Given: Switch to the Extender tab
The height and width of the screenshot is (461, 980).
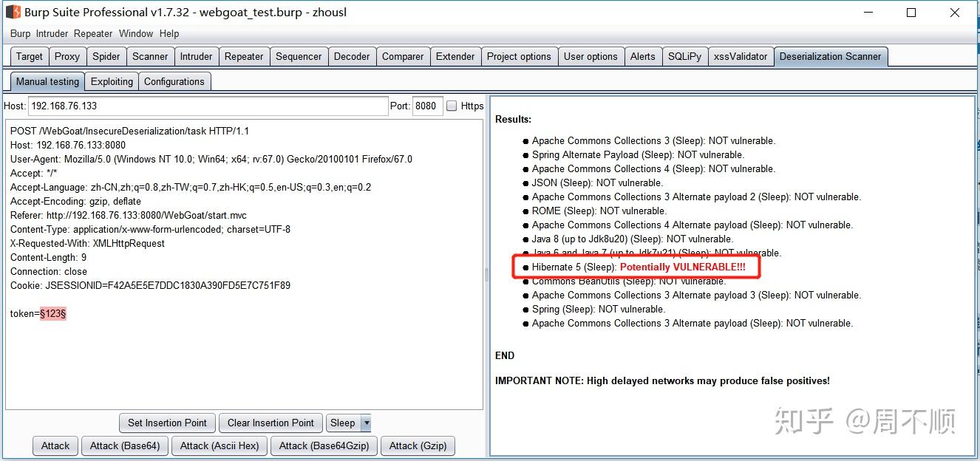Looking at the screenshot, I should tap(455, 55).
